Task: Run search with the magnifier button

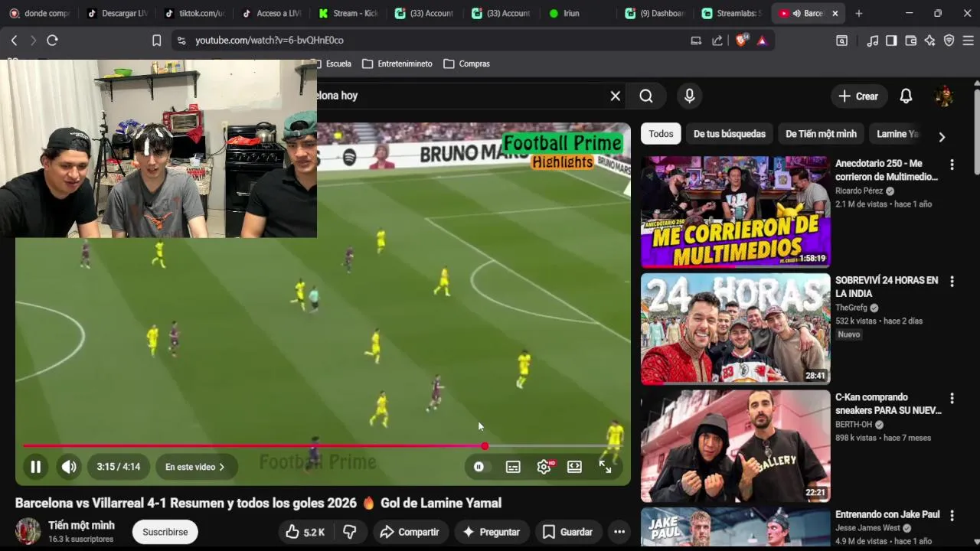Action: 646,96
